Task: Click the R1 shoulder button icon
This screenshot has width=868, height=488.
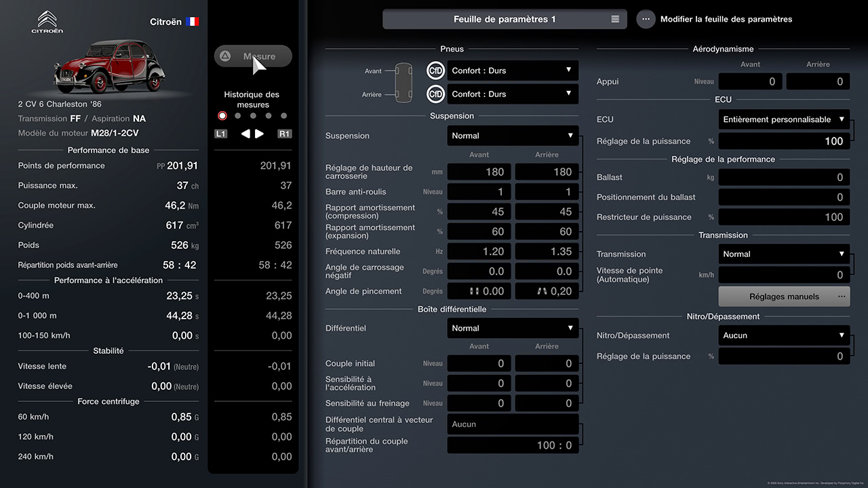Action: pyautogui.click(x=285, y=134)
